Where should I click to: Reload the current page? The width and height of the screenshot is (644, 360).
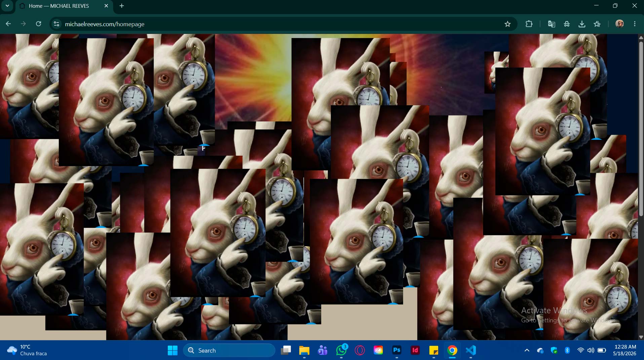39,24
